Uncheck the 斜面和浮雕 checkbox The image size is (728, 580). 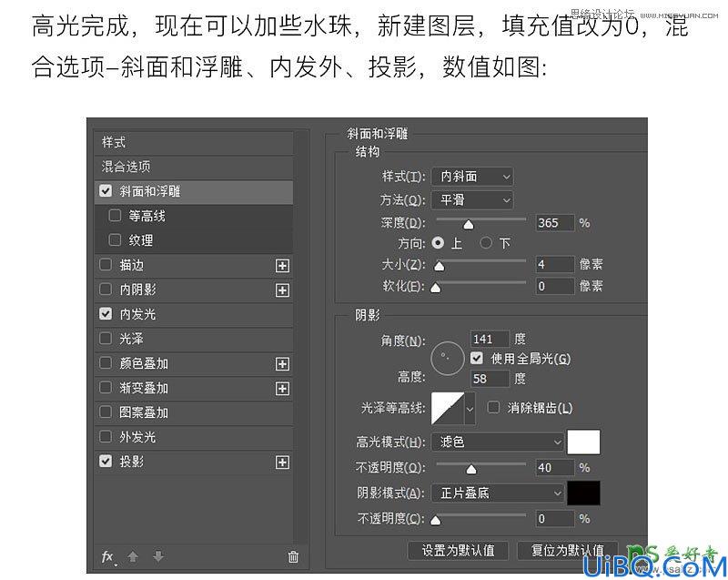tap(106, 191)
